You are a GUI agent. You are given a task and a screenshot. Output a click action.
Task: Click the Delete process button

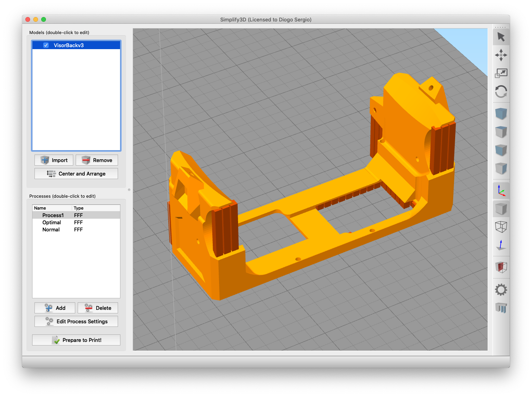pos(98,308)
